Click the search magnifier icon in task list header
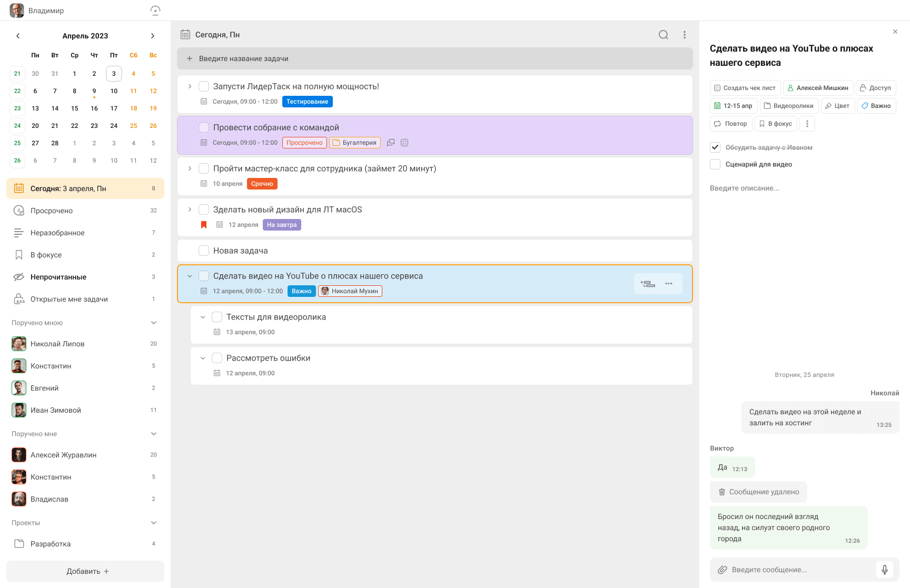 coord(663,35)
